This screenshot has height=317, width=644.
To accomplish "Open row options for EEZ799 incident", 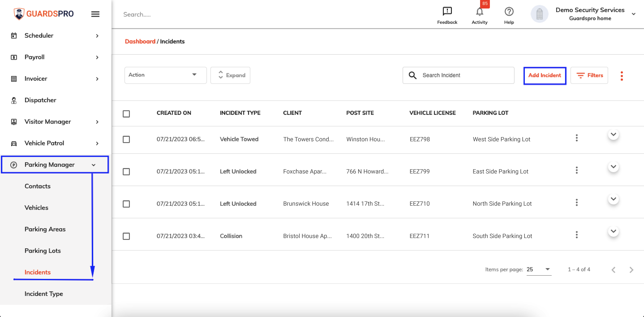I will [x=577, y=170].
